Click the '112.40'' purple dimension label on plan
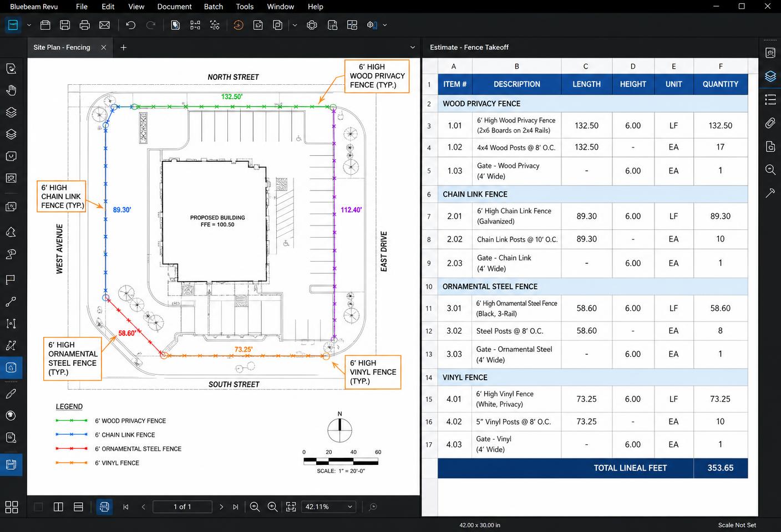The width and height of the screenshot is (781, 532). tap(351, 210)
